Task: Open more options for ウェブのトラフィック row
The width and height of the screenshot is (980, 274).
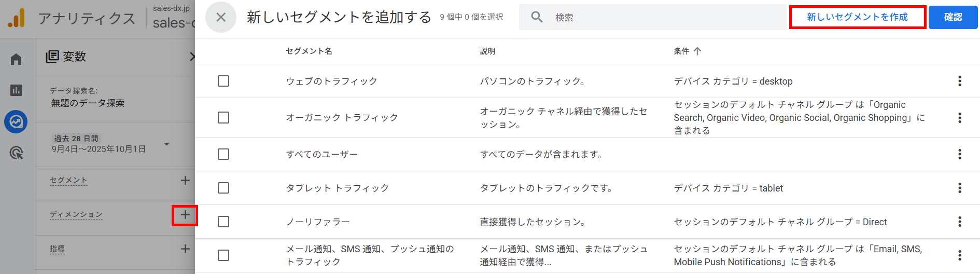Action: pyautogui.click(x=959, y=81)
